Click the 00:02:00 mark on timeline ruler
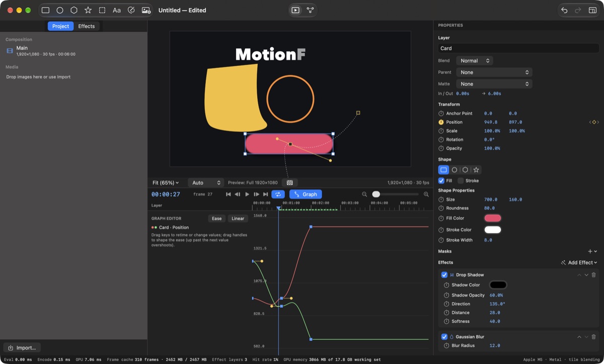The height and width of the screenshot is (364, 604). click(320, 203)
